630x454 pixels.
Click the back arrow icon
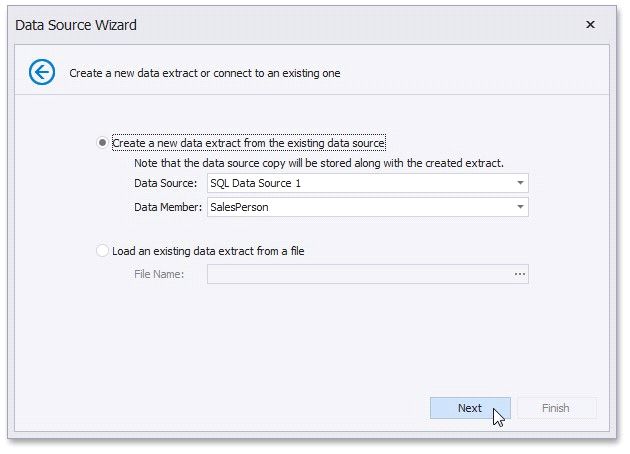click(x=42, y=72)
